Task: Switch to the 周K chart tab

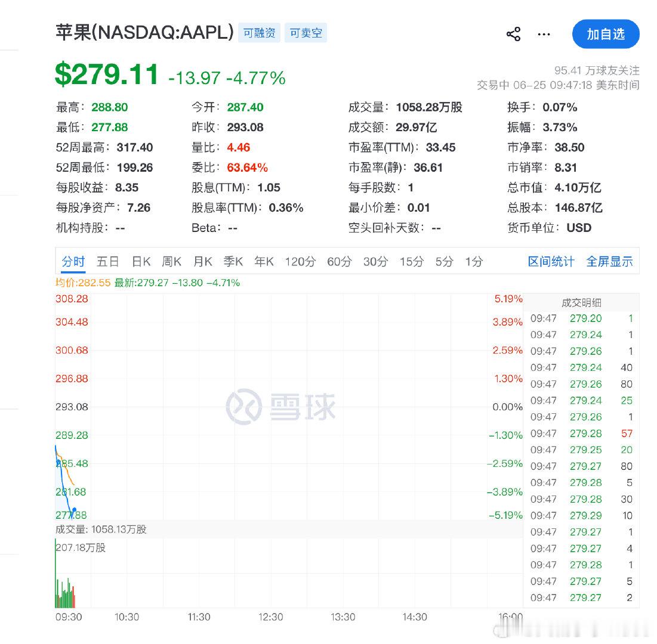Action: [171, 261]
